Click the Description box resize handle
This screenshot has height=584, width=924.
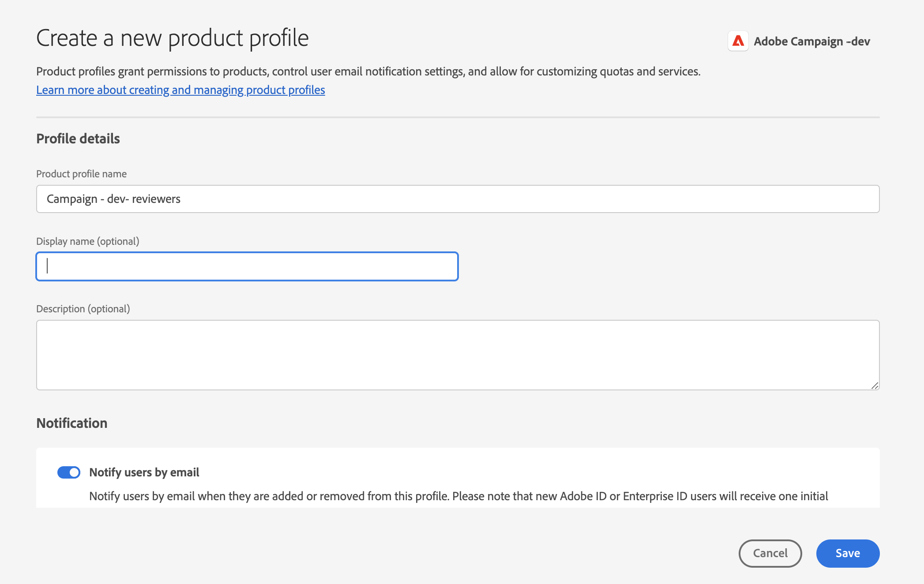click(875, 386)
